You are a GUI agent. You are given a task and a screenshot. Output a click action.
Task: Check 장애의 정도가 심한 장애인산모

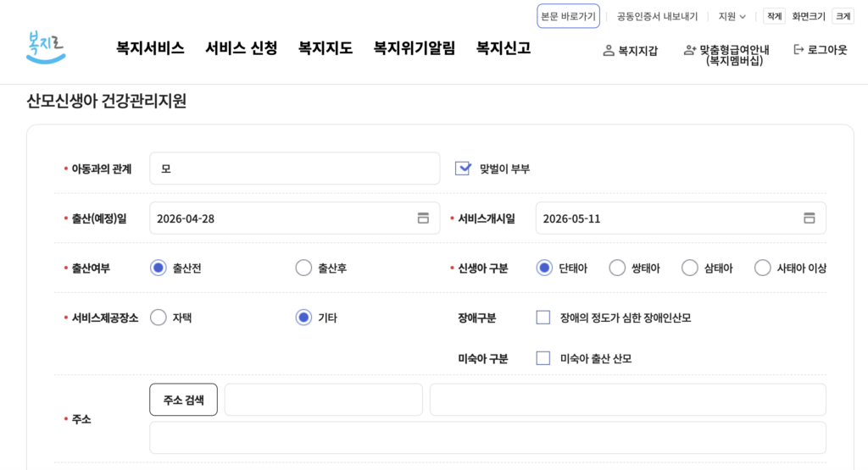coord(543,318)
